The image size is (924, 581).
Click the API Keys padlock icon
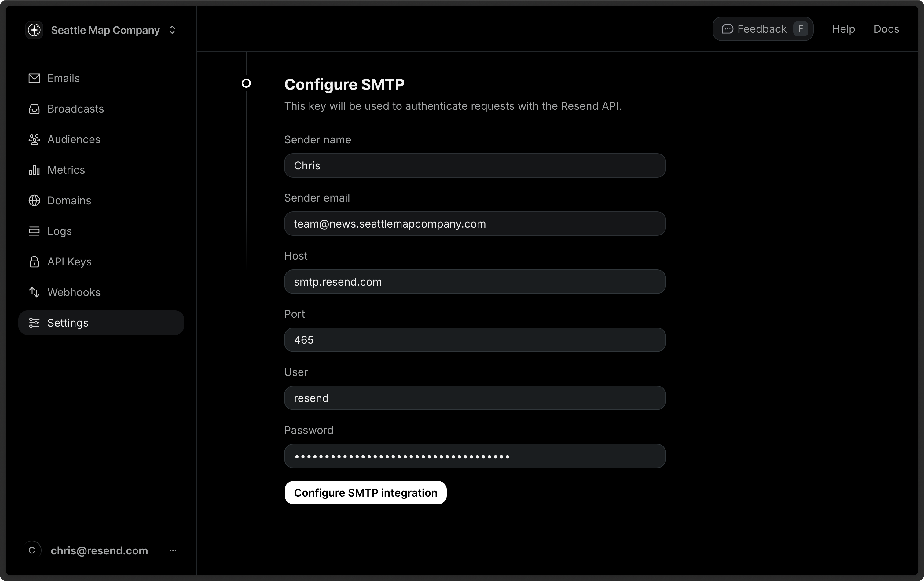tap(34, 261)
